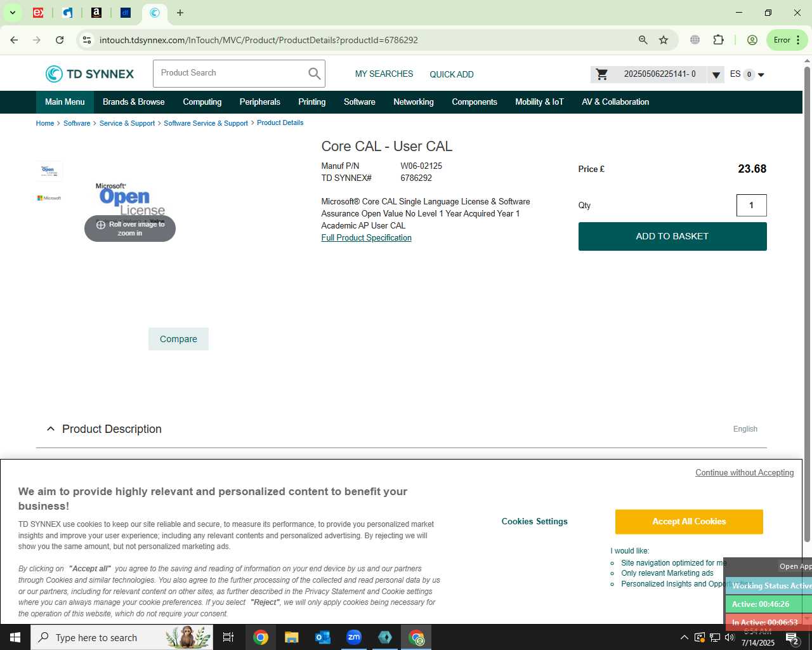Click the TD SYNNEX logo
Screen dimensions: 812x650
point(89,74)
